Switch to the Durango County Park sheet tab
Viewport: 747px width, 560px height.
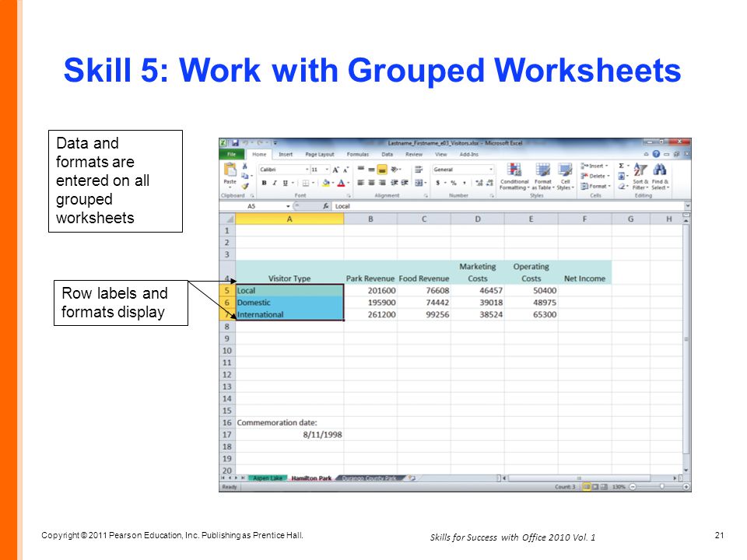369,478
